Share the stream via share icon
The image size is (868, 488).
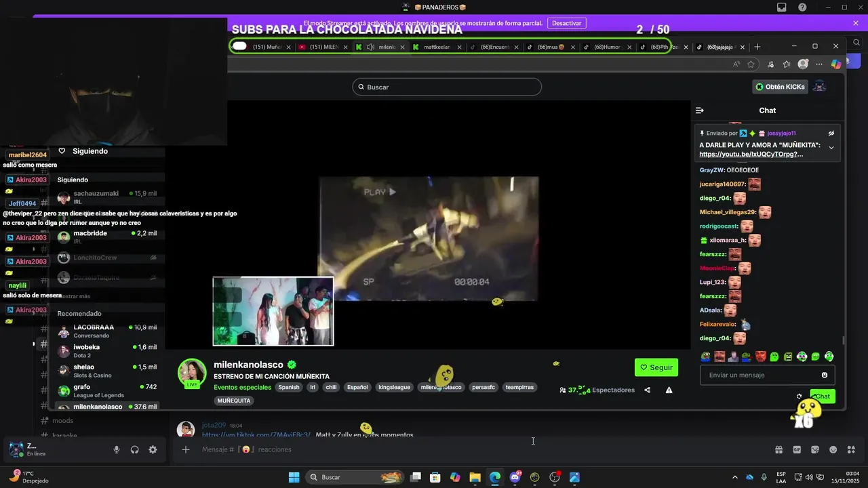pyautogui.click(x=648, y=390)
